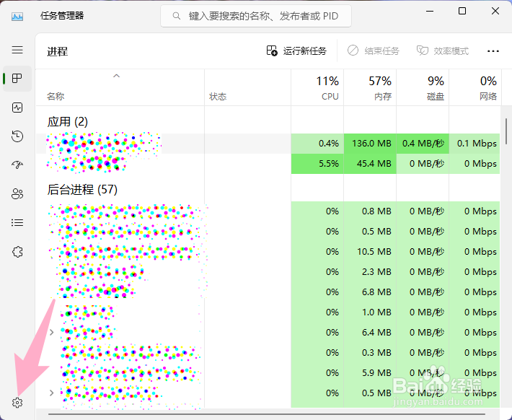Open the Performance sidebar icon

[18, 108]
